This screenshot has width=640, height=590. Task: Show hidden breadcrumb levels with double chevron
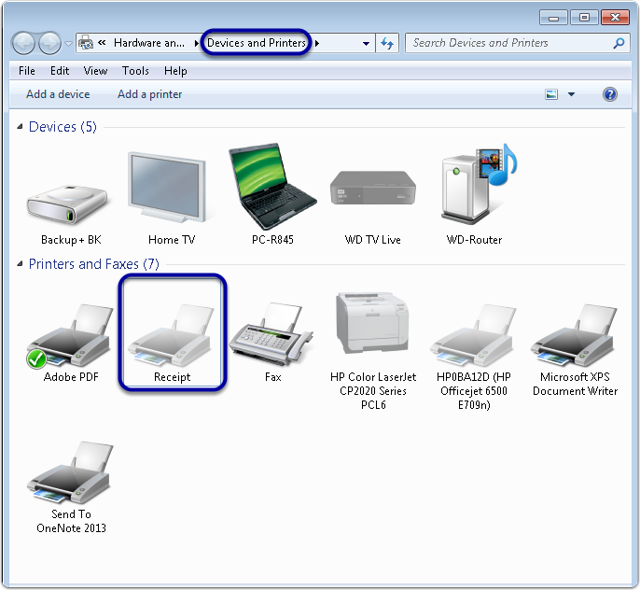[102, 42]
